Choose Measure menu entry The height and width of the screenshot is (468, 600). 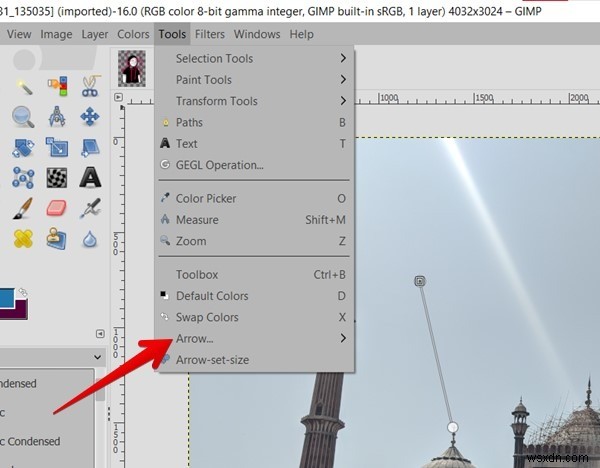click(x=254, y=220)
